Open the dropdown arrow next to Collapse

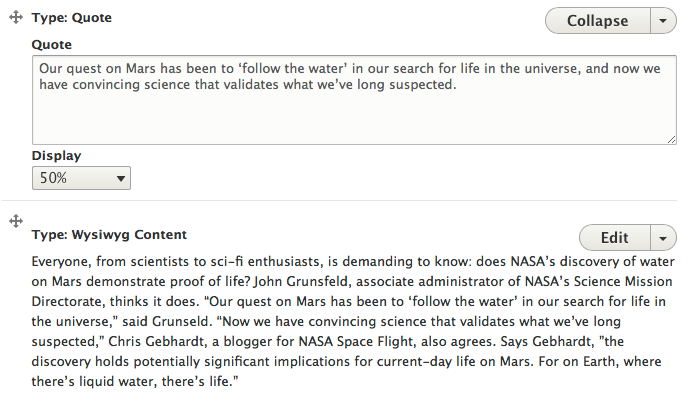[x=663, y=21]
